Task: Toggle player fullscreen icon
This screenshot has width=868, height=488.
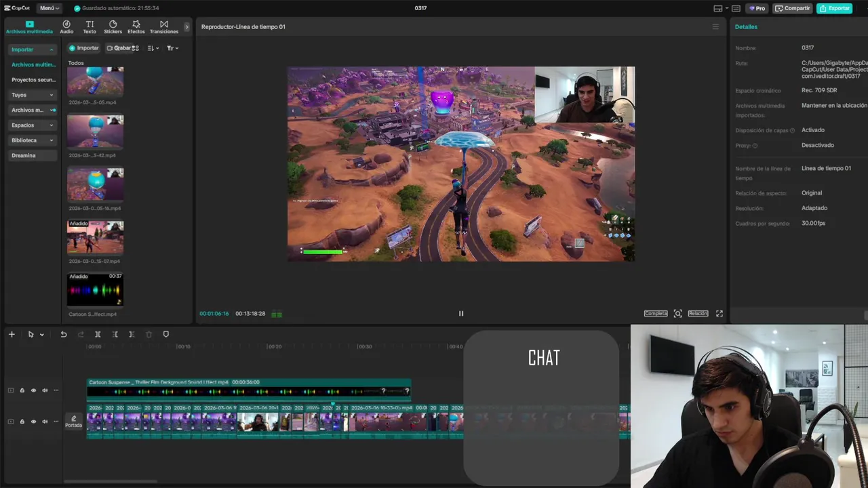Action: pyautogui.click(x=719, y=313)
